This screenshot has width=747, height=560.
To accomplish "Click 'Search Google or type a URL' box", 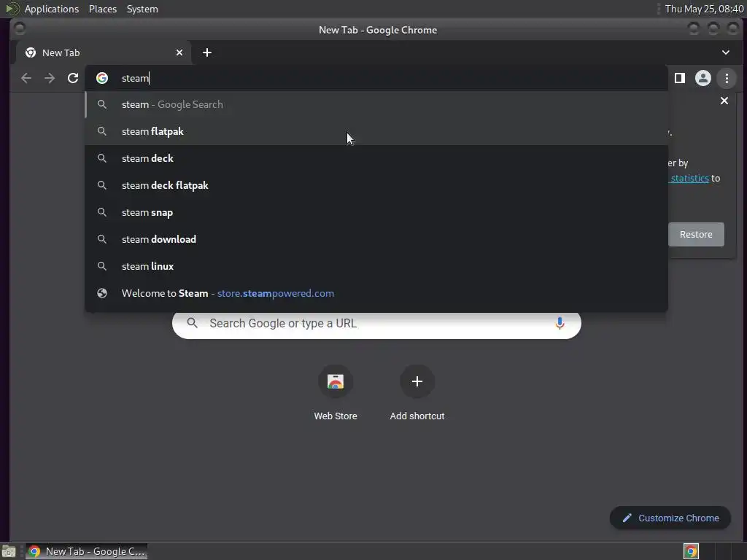I will tap(376, 324).
